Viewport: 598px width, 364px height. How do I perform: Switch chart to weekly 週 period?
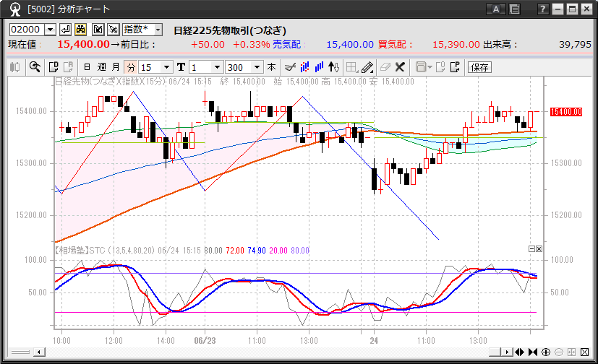click(101, 67)
